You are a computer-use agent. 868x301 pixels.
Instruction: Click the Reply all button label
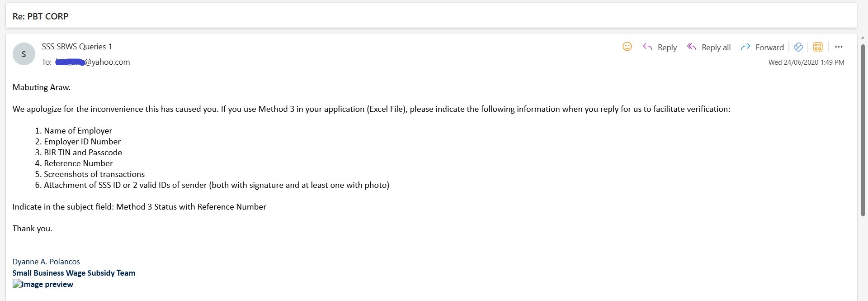[716, 48]
